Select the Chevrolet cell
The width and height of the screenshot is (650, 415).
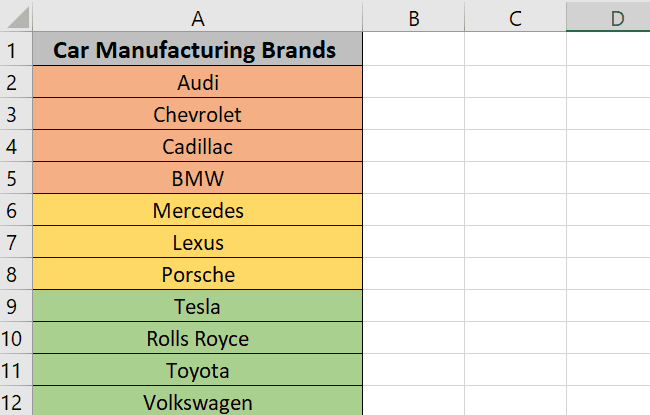[198, 114]
